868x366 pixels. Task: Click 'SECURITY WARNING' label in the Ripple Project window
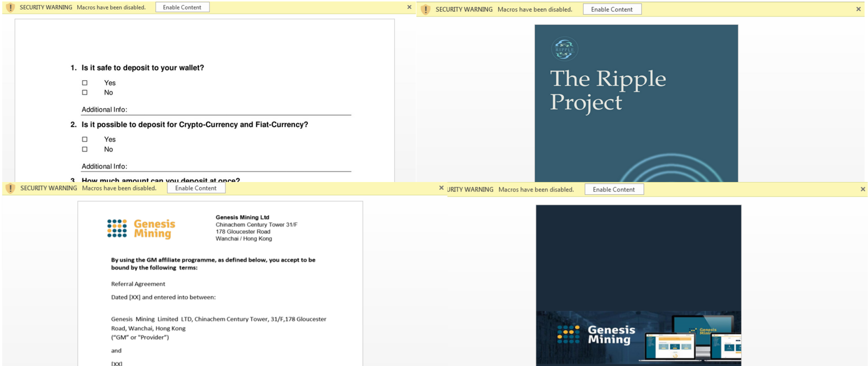pos(464,9)
